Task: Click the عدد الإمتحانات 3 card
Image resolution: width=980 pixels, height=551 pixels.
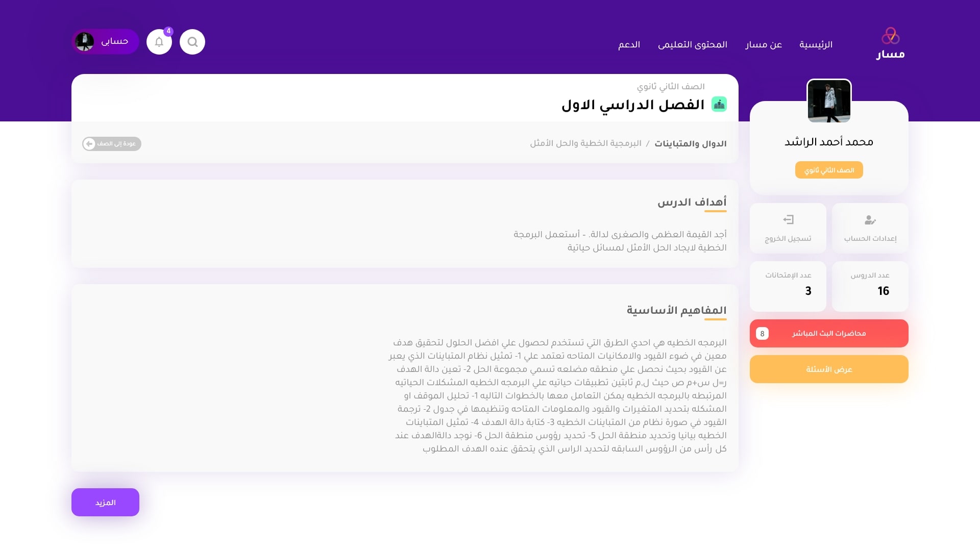Action: tap(788, 286)
